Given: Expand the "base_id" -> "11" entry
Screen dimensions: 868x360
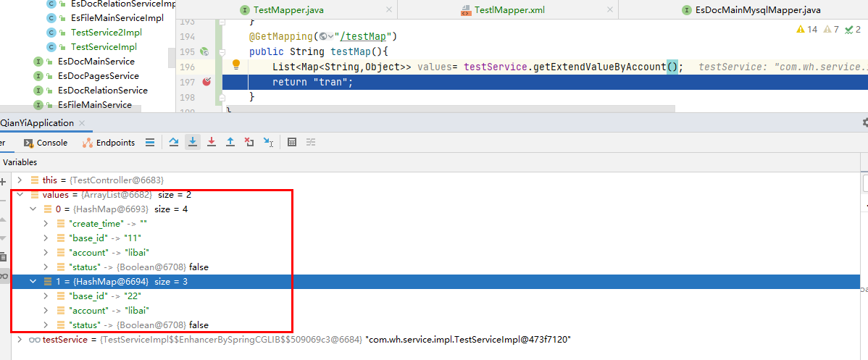Looking at the screenshot, I should (x=46, y=238).
